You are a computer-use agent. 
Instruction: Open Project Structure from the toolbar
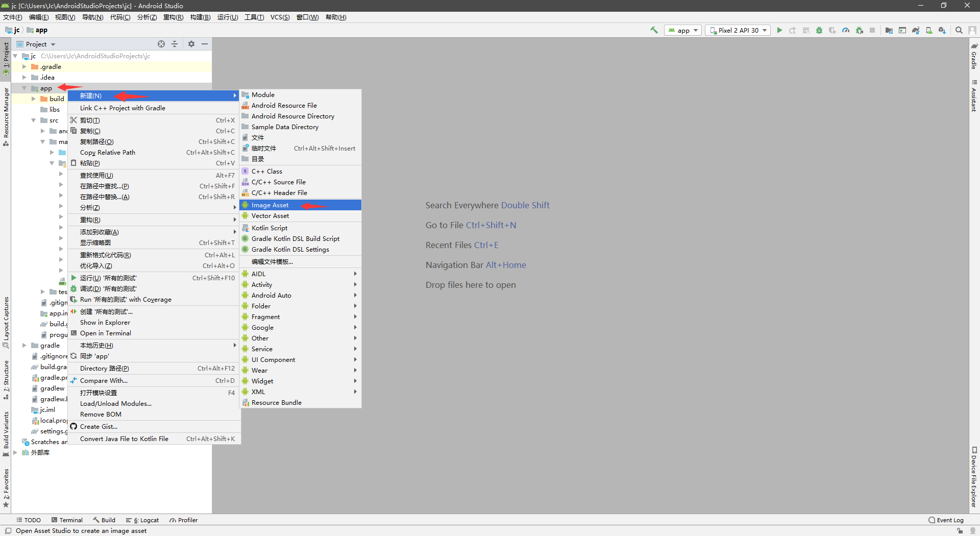[x=889, y=30]
